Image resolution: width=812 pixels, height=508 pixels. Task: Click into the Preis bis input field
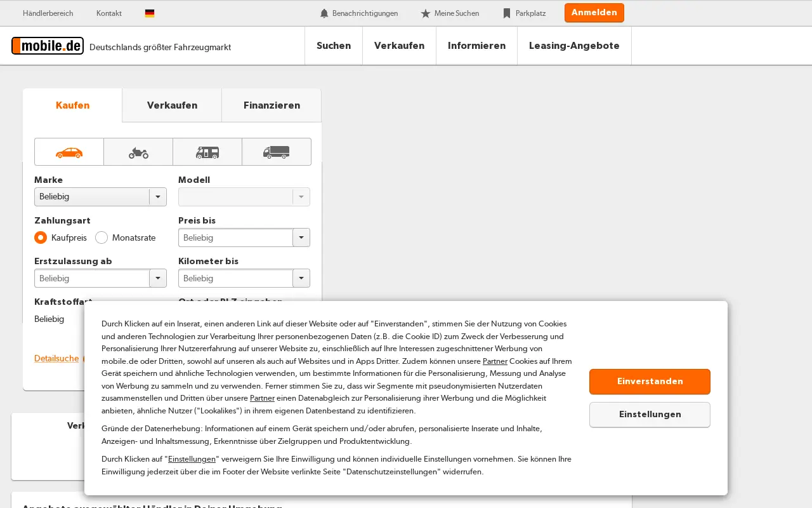[x=235, y=237]
